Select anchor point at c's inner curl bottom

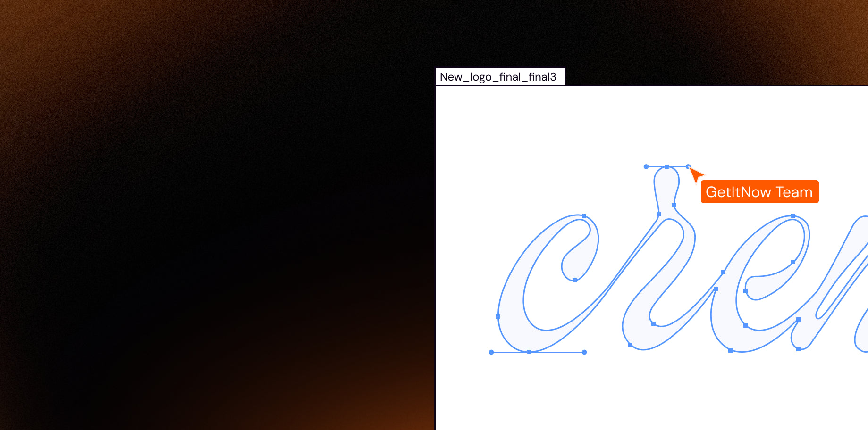pyautogui.click(x=574, y=281)
